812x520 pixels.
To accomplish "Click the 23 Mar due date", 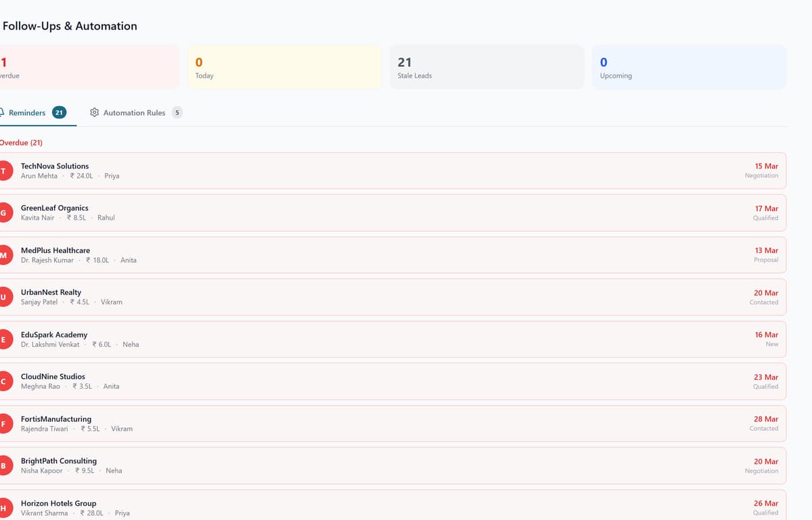I will (x=767, y=377).
